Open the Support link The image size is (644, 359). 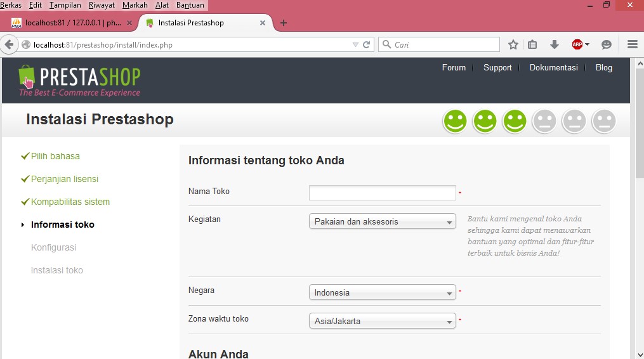[497, 67]
